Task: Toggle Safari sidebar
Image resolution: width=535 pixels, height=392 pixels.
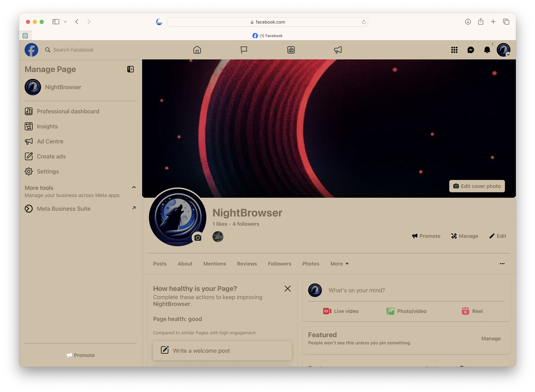Action: tap(56, 22)
